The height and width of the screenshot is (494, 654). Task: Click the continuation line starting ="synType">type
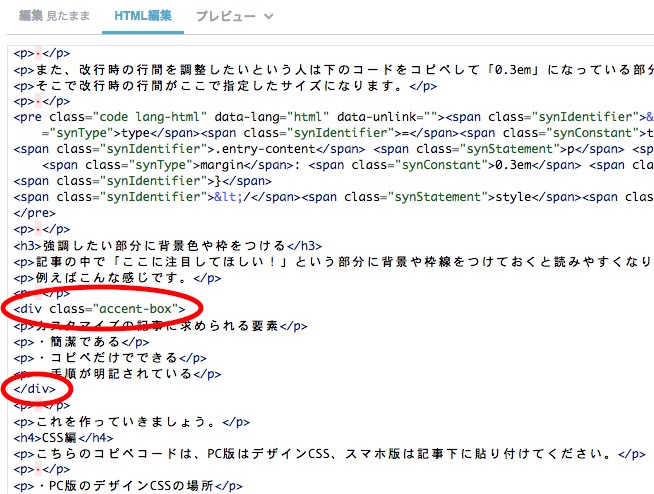[x=348, y=133]
